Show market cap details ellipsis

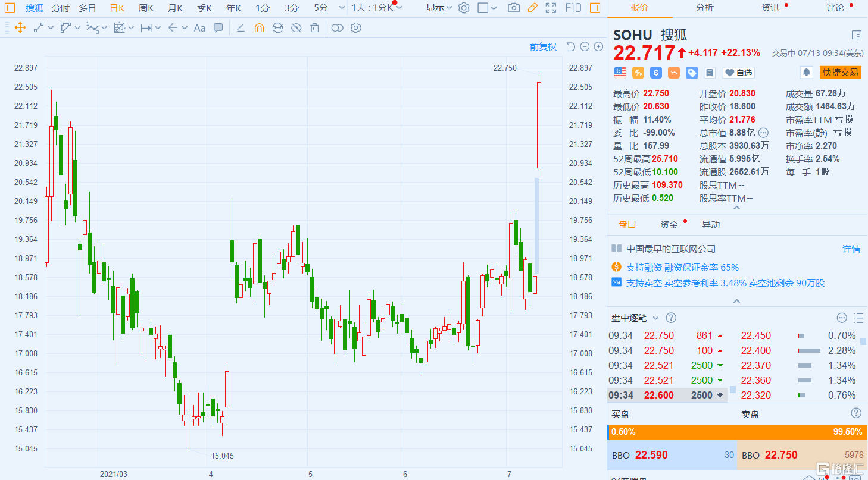(763, 133)
